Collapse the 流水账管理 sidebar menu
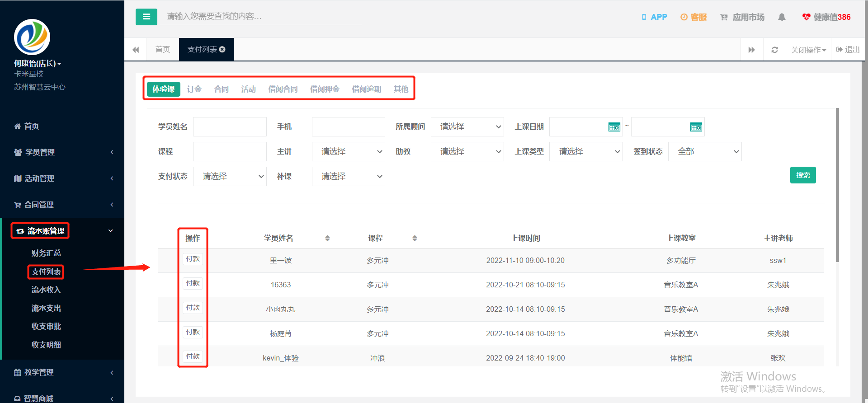 pos(63,231)
